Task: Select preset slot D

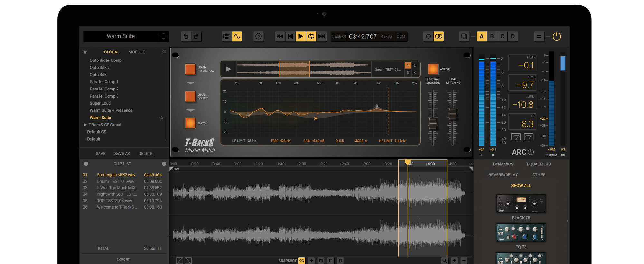Action: tap(513, 36)
